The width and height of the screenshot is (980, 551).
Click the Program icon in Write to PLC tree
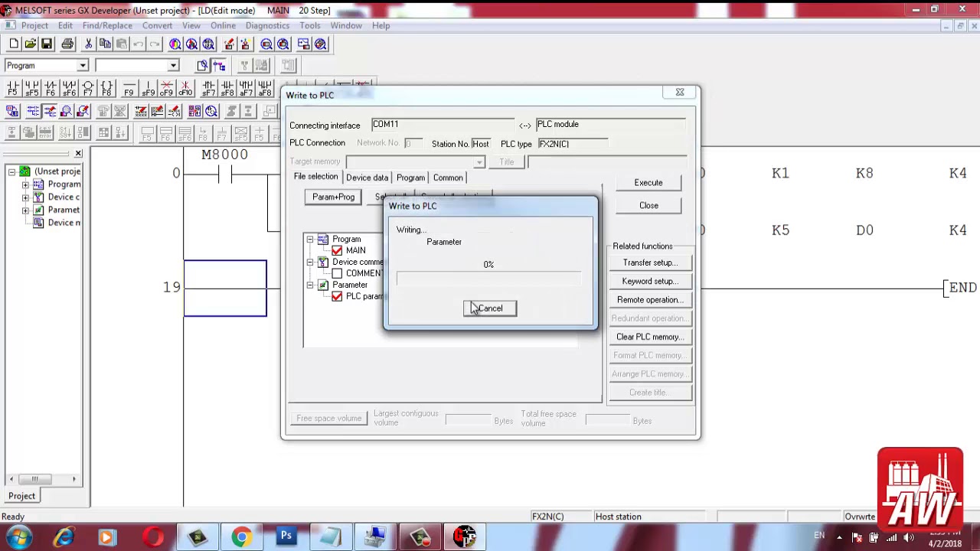tap(323, 240)
